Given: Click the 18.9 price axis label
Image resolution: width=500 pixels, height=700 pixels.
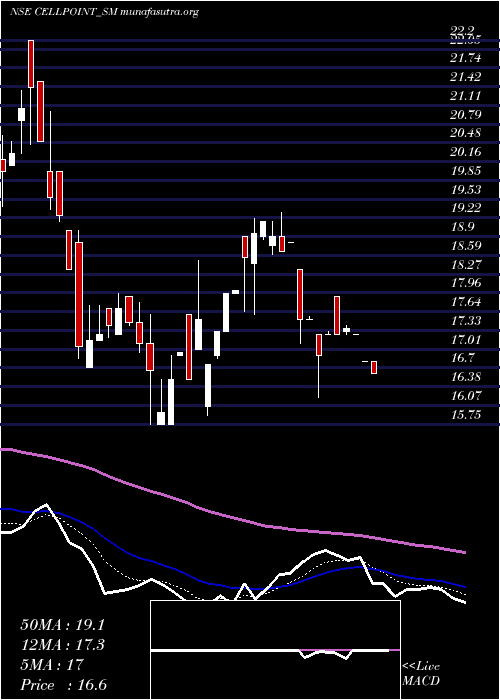Looking at the screenshot, I should [462, 226].
